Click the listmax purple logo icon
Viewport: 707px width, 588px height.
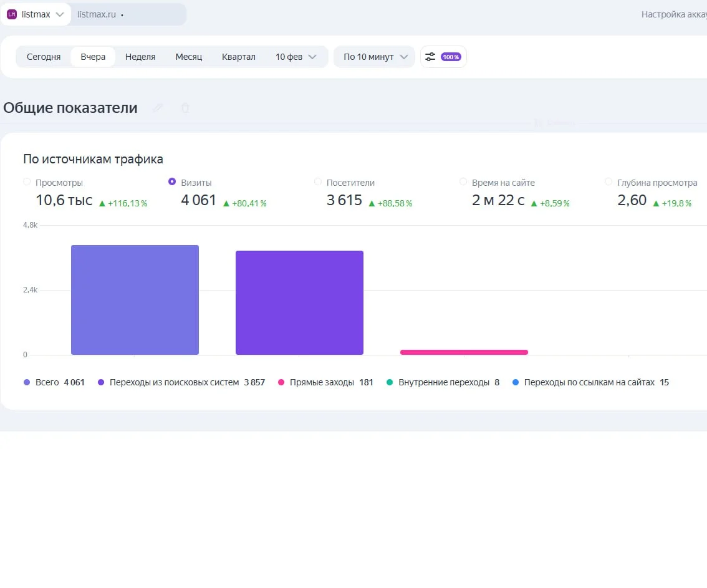point(12,14)
